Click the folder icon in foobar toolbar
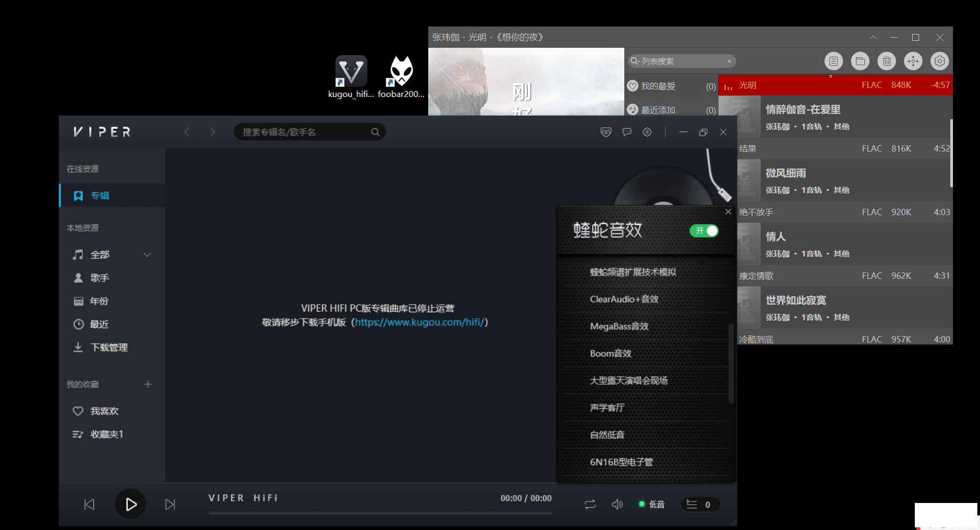 860,61
